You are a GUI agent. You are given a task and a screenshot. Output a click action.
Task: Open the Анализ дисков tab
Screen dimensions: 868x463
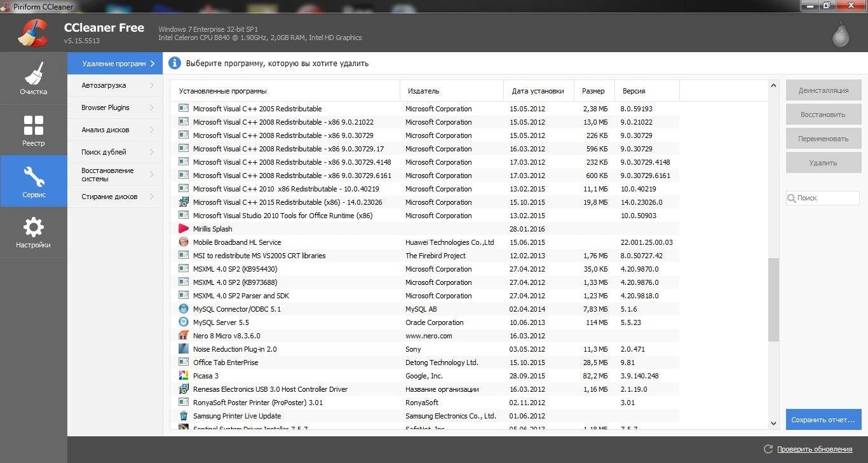(115, 130)
